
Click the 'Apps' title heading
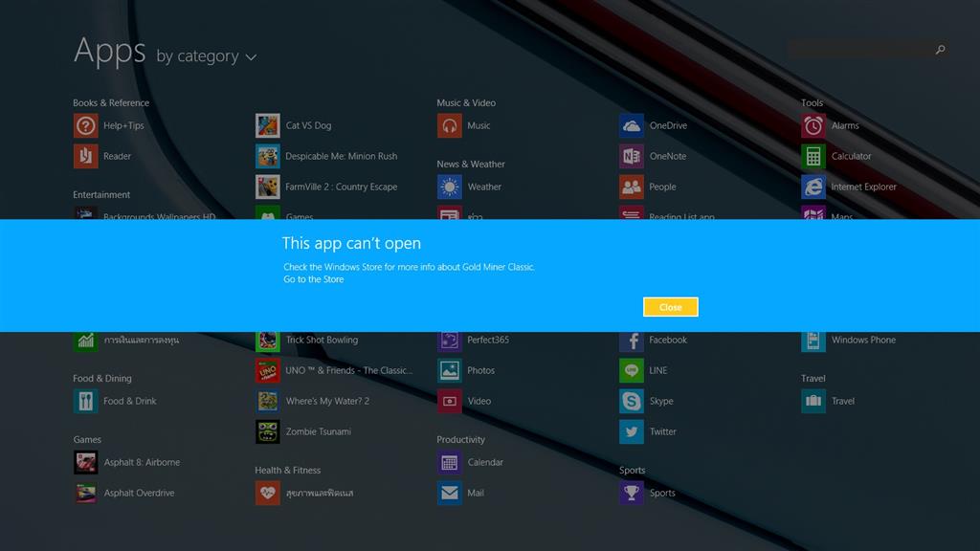[109, 51]
